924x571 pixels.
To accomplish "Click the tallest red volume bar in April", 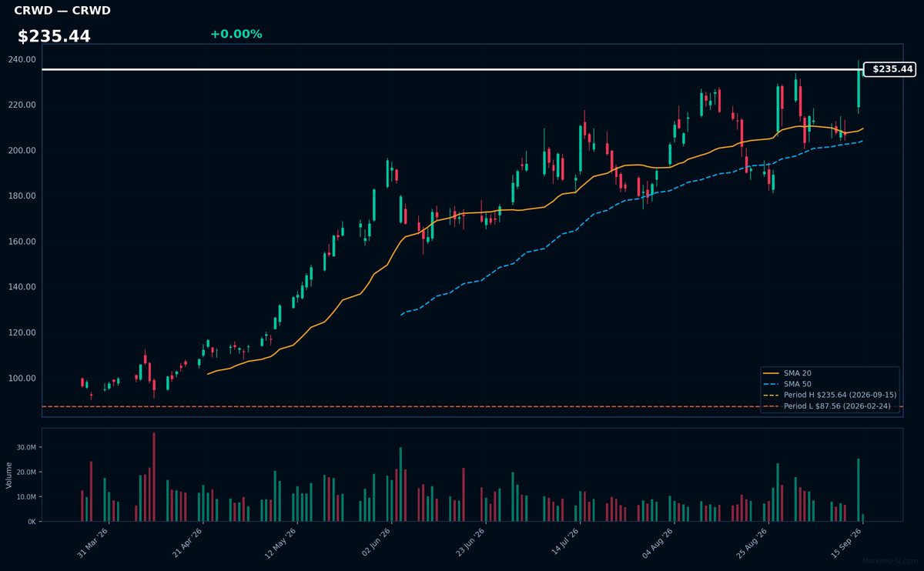I will [154, 477].
